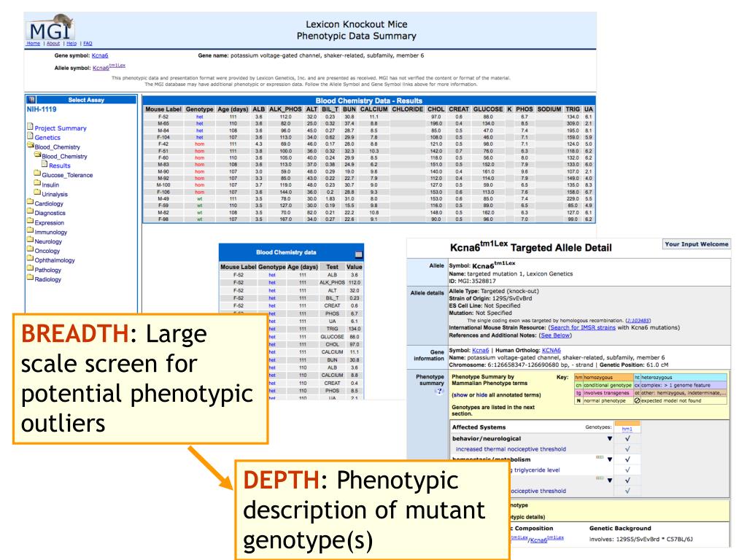Screen dimensions: 747x560
Task: Click the Immunology folder icon
Action: click(x=31, y=231)
